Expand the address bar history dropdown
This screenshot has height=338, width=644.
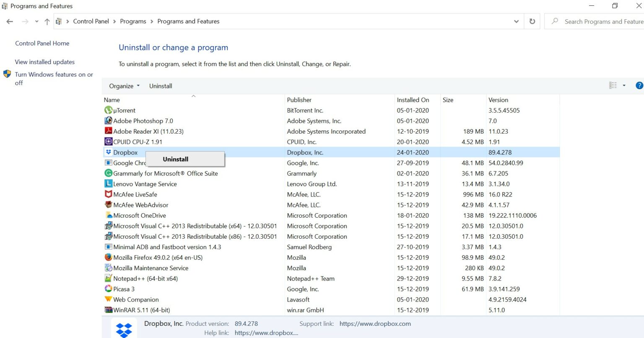click(516, 21)
